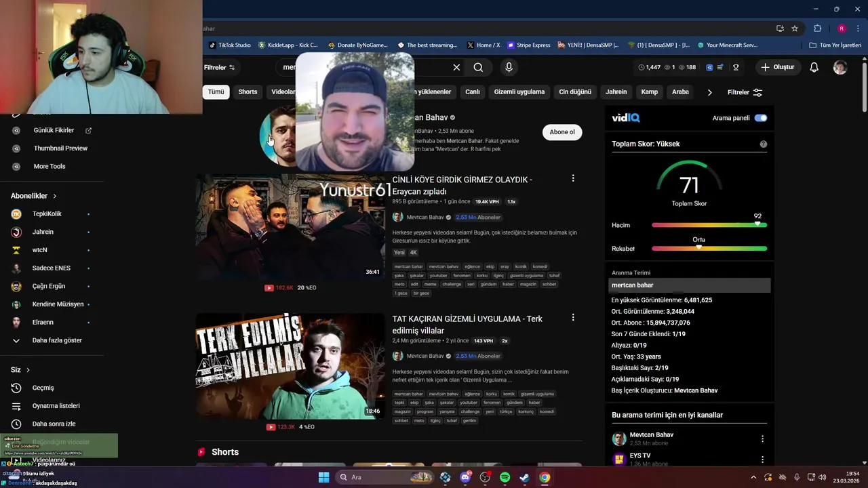Viewport: 868px width, 488px height.
Task: Open more options for TAT KAÇIRAN video
Action: click(573, 317)
